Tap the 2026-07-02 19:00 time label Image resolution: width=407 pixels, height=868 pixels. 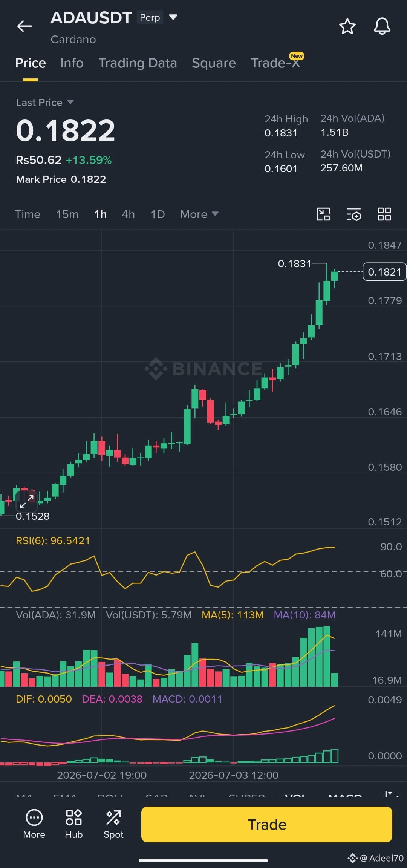click(x=102, y=775)
